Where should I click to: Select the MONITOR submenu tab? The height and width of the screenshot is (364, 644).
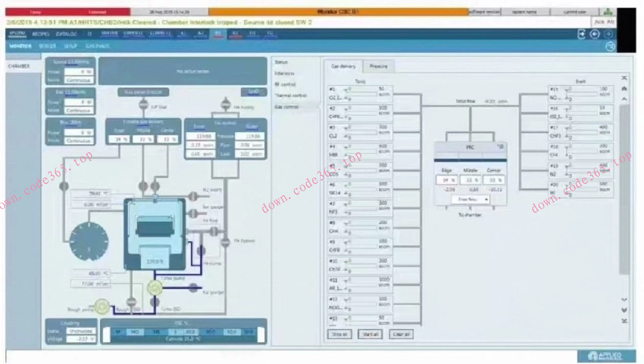tap(20, 46)
